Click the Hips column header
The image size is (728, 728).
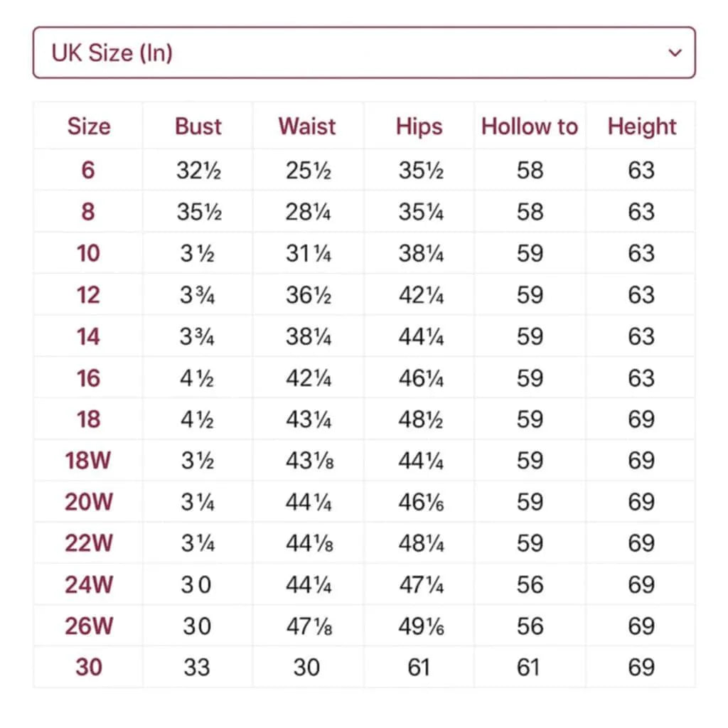[x=419, y=127]
